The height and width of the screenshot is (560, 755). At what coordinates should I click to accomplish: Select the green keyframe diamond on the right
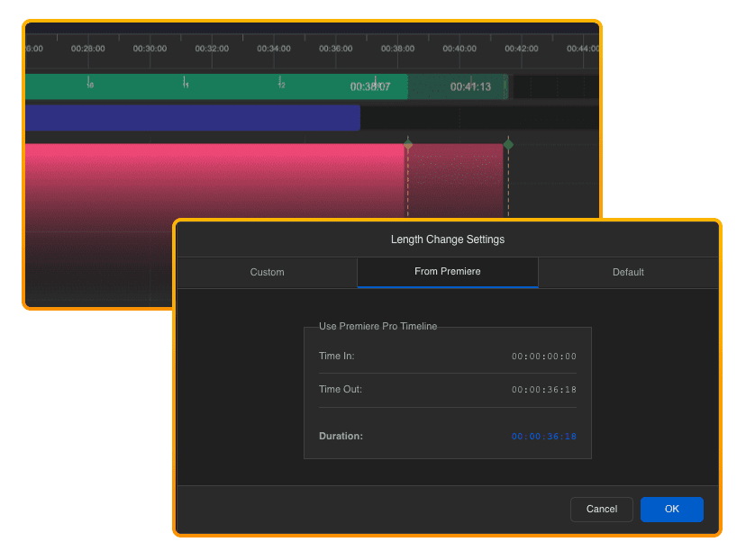[x=507, y=142]
